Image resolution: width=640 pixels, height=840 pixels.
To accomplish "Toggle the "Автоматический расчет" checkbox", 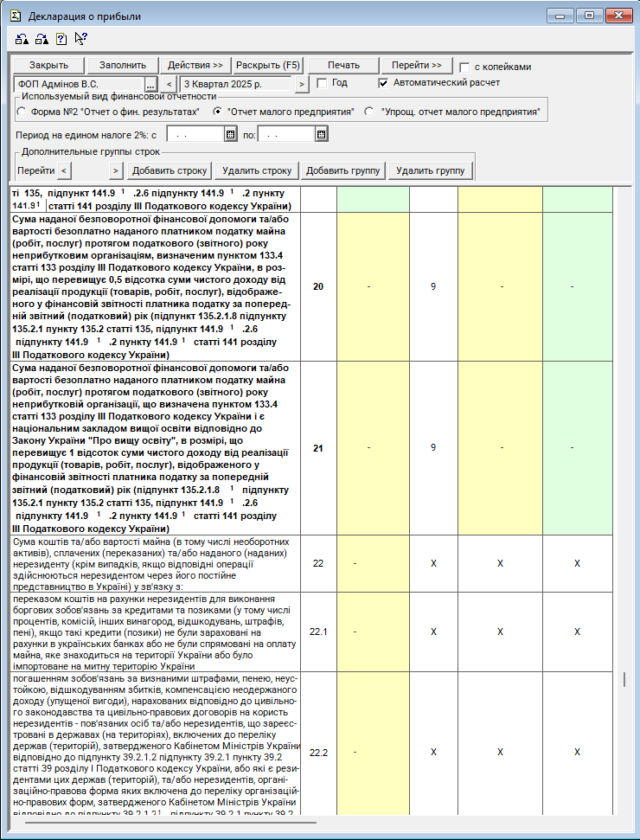I will [x=384, y=83].
